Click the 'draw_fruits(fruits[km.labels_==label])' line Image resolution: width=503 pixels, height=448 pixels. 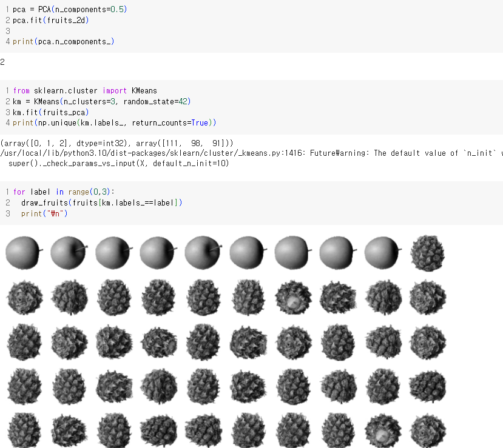point(102,203)
